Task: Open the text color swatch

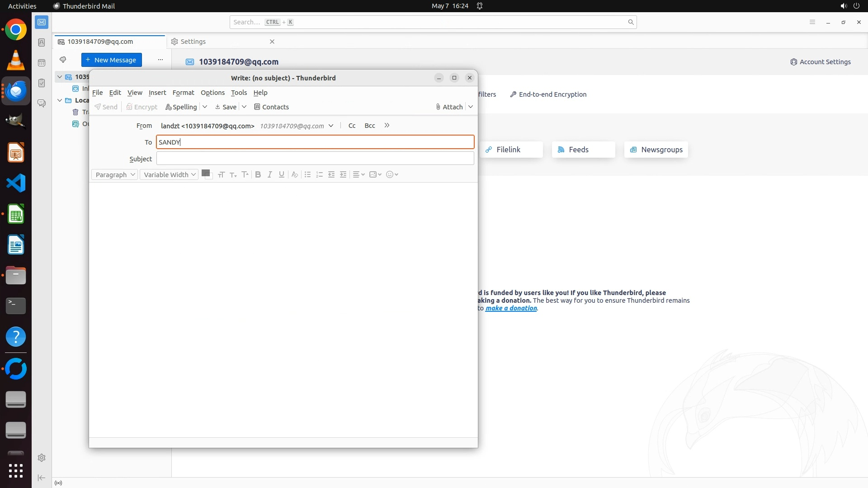Action: (x=206, y=173)
